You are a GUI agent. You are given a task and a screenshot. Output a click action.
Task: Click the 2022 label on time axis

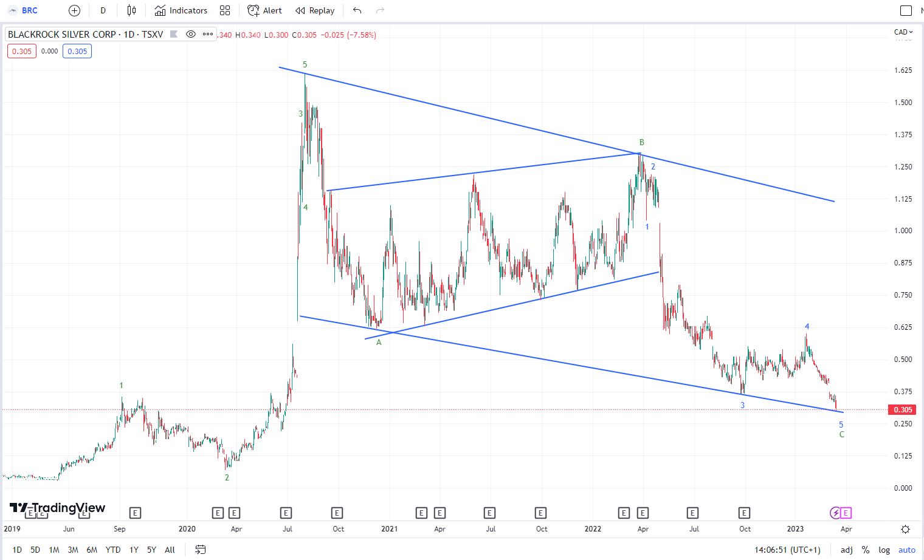pos(593,529)
